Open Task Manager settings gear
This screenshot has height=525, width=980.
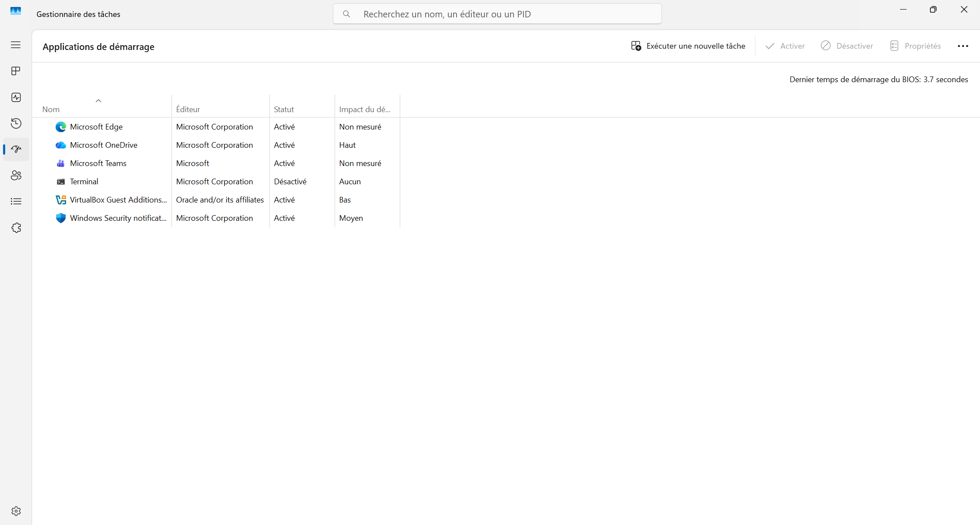coord(16,511)
